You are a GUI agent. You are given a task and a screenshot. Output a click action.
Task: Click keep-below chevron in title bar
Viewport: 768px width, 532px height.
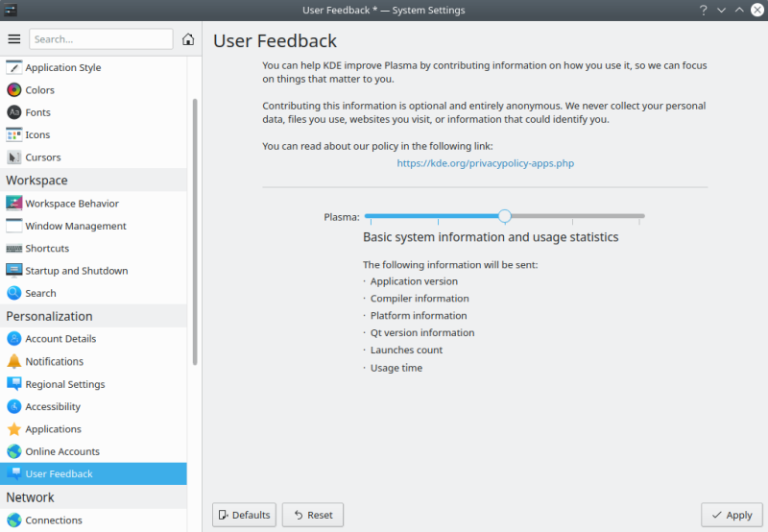(721, 10)
